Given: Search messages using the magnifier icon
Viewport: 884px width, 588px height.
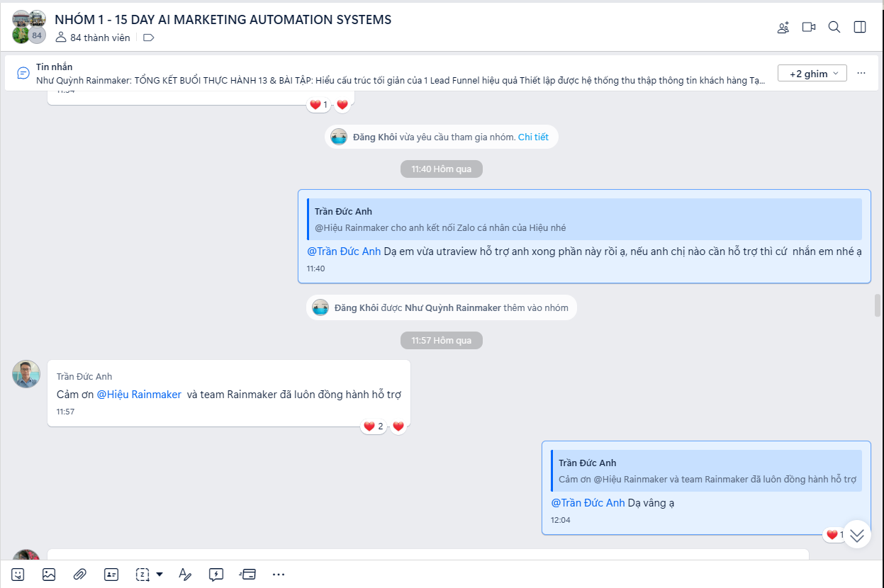Looking at the screenshot, I should [834, 27].
